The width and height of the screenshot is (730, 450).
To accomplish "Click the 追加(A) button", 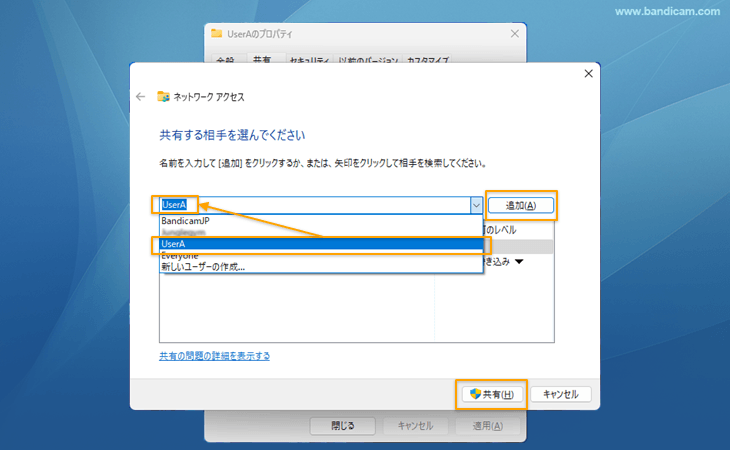I will pyautogui.click(x=521, y=205).
